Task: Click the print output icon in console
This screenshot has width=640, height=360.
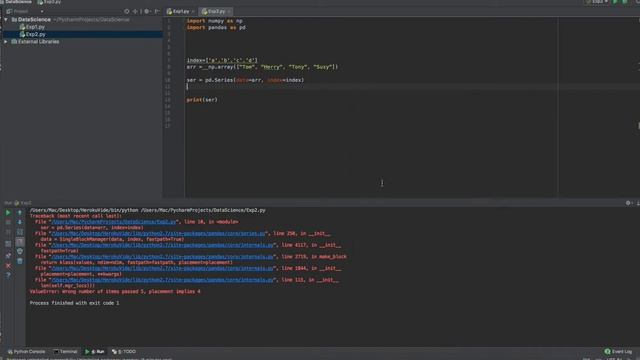Action: [20, 251]
